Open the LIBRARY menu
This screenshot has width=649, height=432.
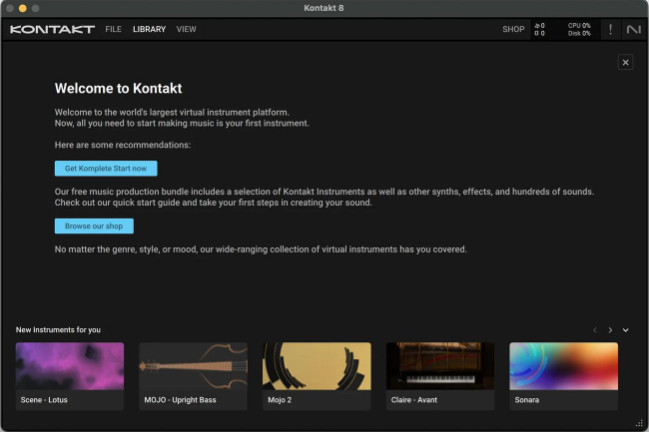pos(149,29)
